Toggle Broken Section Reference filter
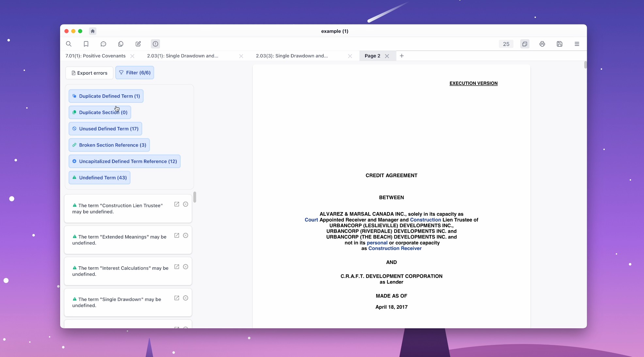The image size is (644, 357). click(109, 145)
